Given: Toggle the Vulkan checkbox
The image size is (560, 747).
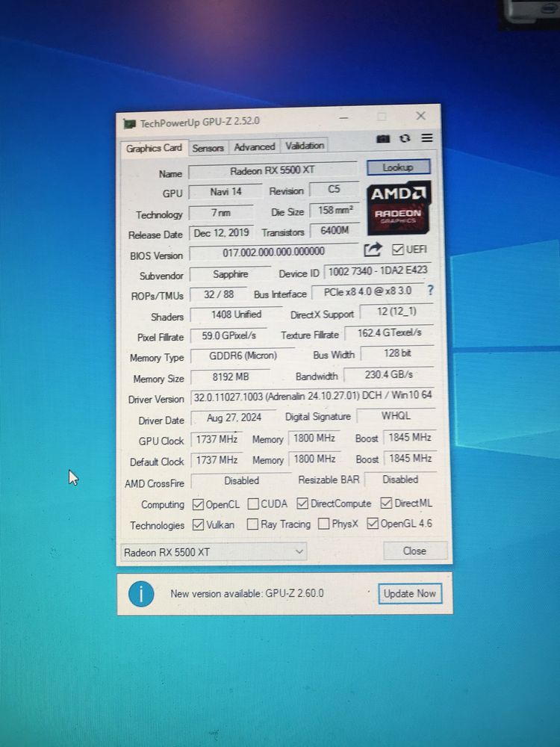Looking at the screenshot, I should click(x=198, y=524).
